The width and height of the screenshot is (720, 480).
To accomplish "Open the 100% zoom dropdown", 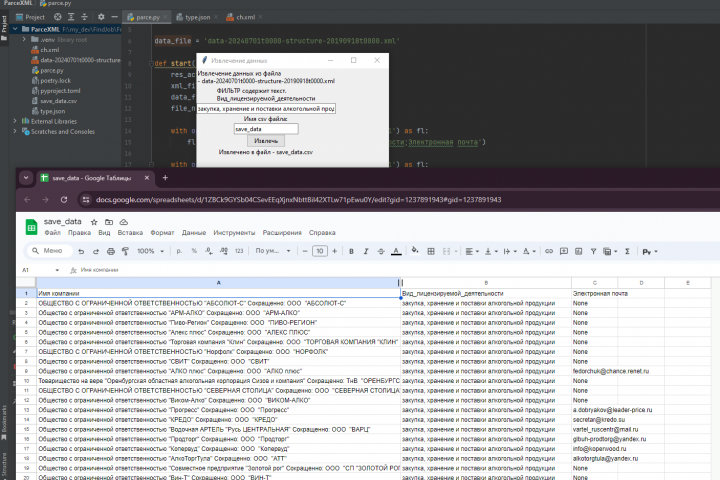I will click(x=149, y=251).
